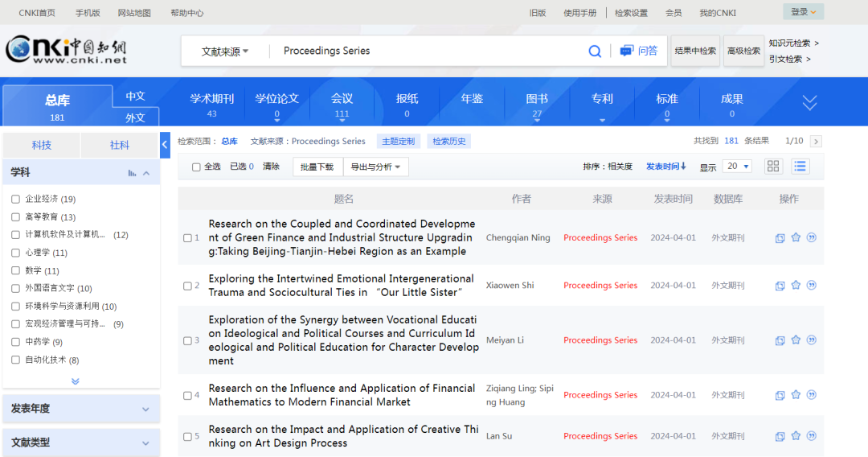Select the 外文 language tab
868x457 pixels.
[x=136, y=117]
